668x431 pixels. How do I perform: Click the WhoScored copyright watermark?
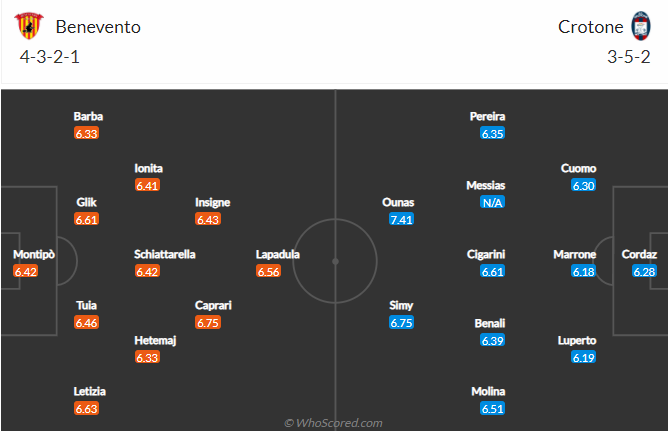(x=334, y=422)
